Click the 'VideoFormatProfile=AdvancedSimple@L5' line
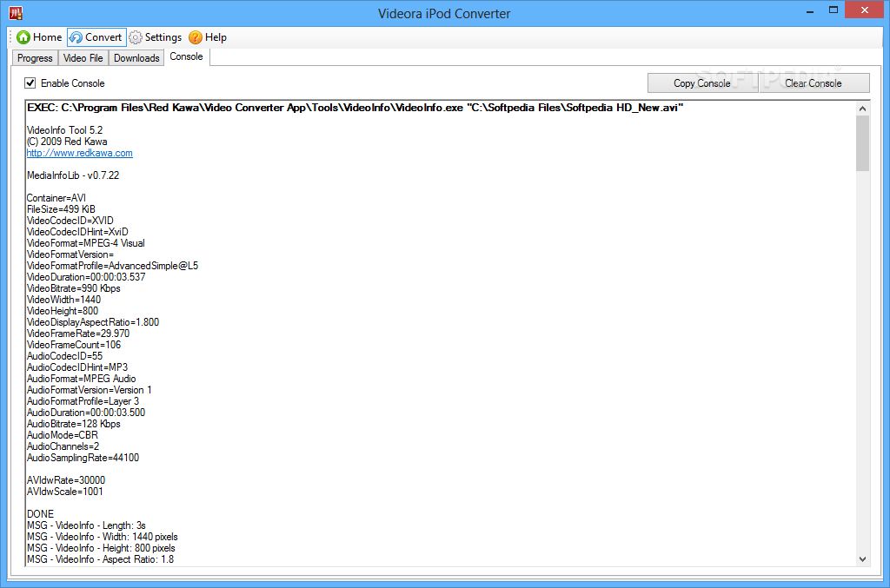This screenshot has height=588, width=890. click(112, 266)
